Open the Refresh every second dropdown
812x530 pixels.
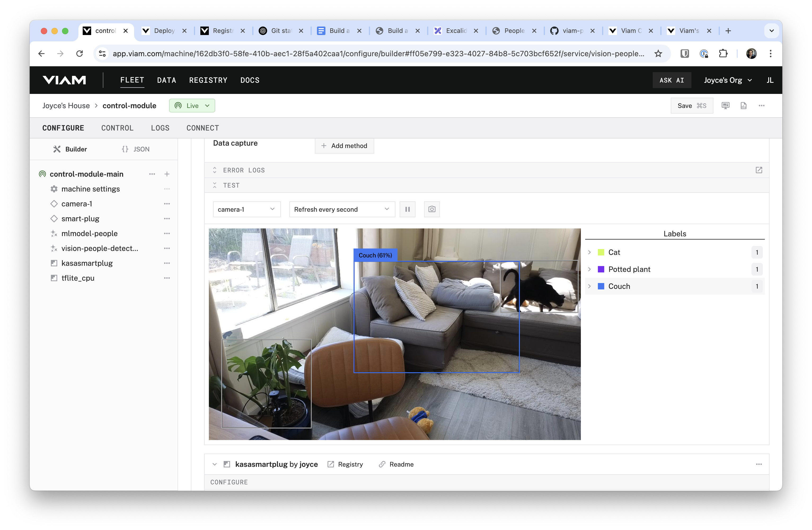click(x=342, y=209)
